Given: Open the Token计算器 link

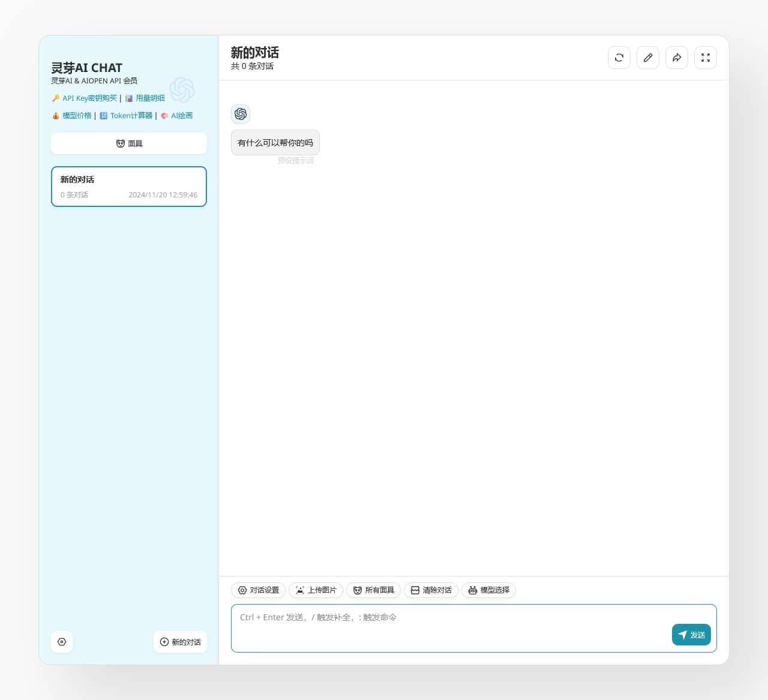Looking at the screenshot, I should coord(126,116).
